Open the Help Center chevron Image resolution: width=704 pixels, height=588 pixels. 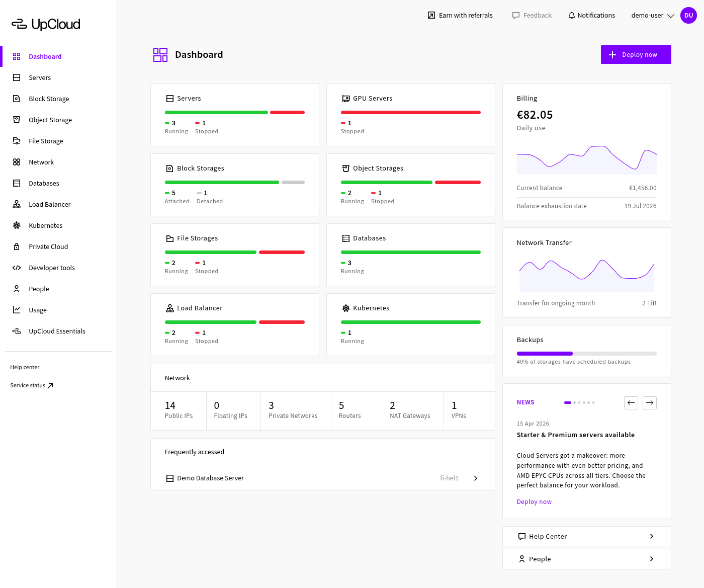(652, 536)
